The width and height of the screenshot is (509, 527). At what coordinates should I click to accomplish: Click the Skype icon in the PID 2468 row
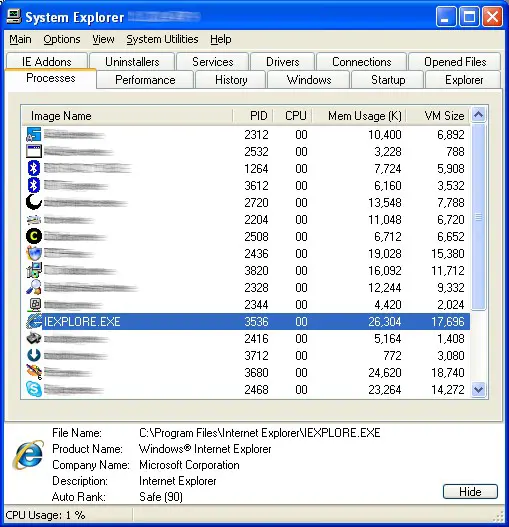pos(34,390)
